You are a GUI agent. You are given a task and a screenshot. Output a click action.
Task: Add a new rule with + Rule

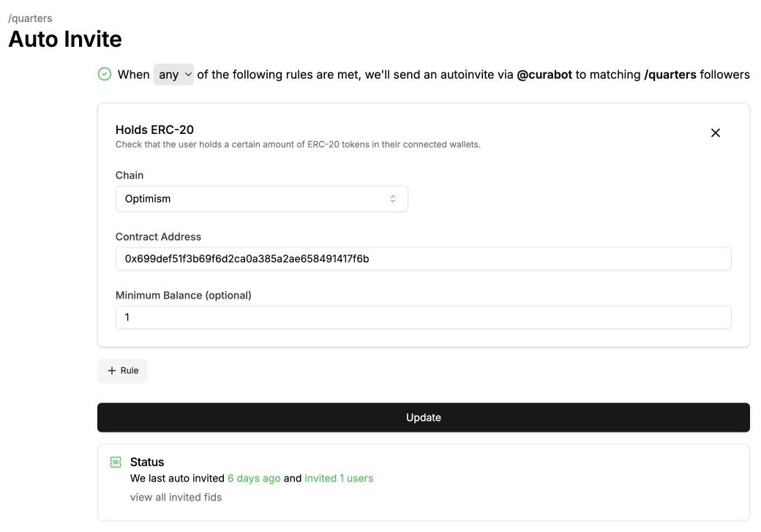123,371
